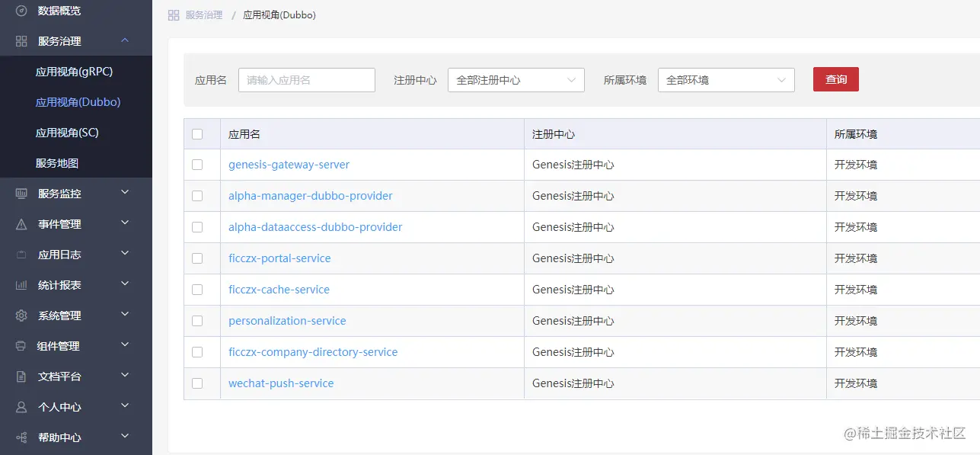The height and width of the screenshot is (455, 980).
Task: Click 服务治理 in the breadcrumb
Action: 204,15
